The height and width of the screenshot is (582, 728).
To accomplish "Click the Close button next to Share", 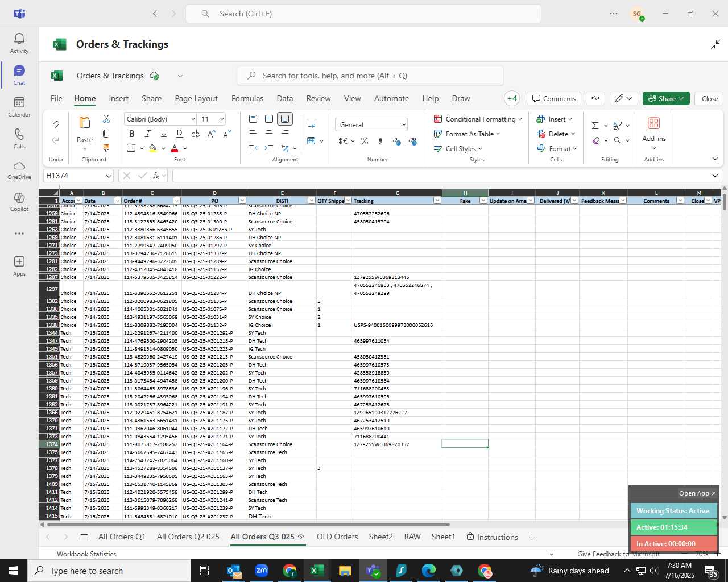I will click(710, 98).
